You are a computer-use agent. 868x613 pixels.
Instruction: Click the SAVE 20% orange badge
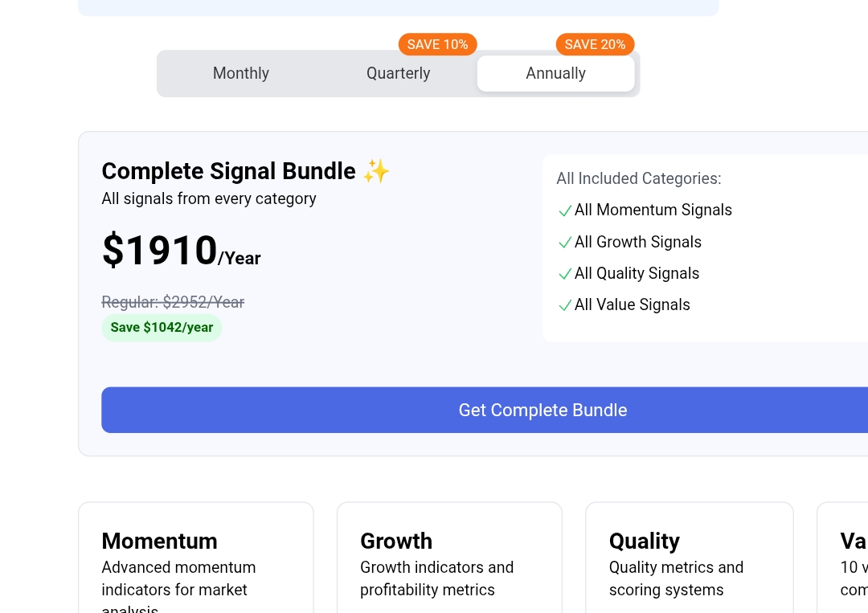[x=595, y=44]
